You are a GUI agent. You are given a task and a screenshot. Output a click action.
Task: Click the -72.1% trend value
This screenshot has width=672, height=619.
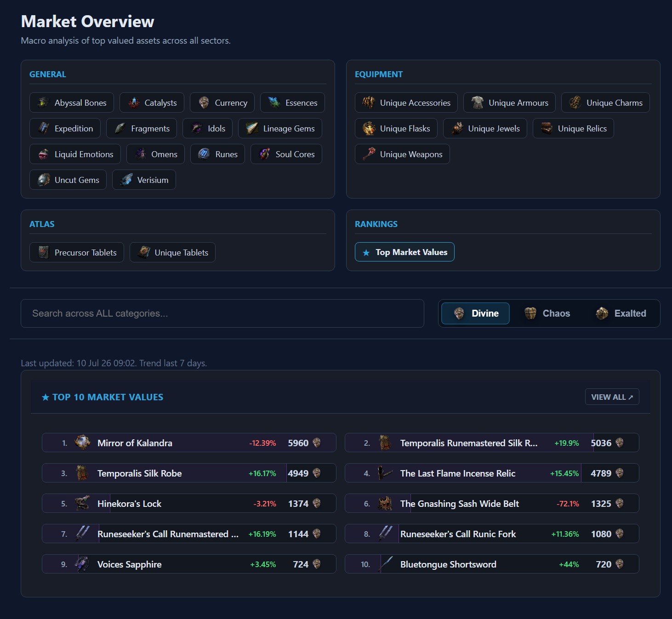point(568,504)
